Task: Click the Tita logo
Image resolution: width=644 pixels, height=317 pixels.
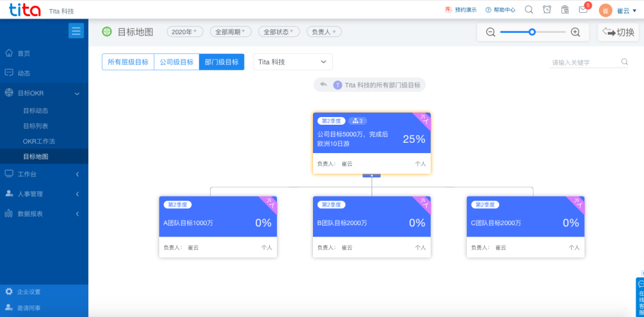Action: 24,10
